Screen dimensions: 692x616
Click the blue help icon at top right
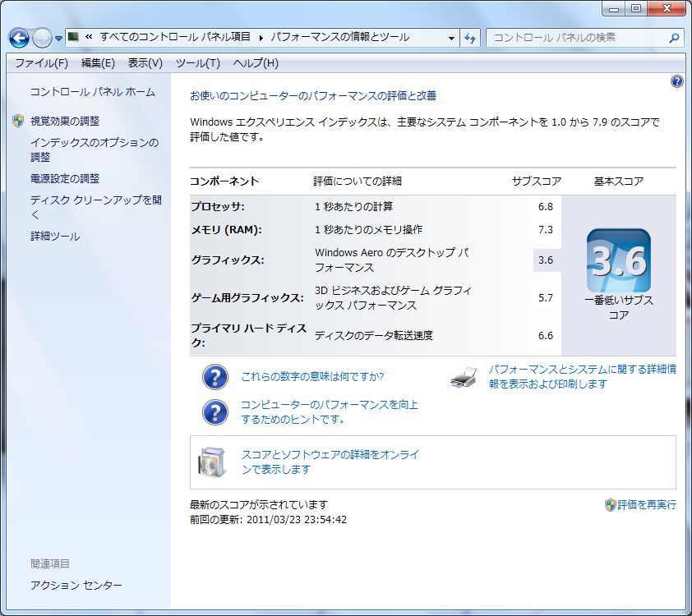point(676,81)
